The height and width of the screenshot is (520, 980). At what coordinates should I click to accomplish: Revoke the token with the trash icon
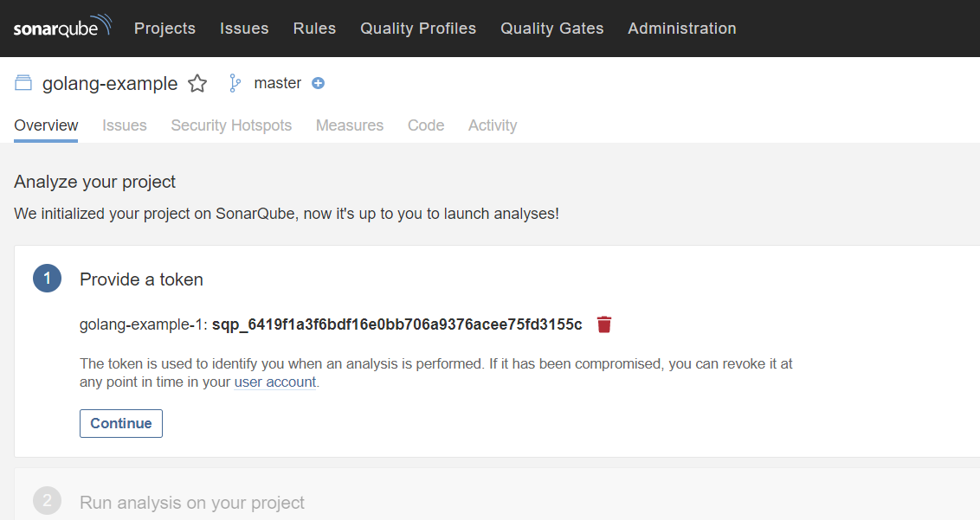click(x=603, y=324)
